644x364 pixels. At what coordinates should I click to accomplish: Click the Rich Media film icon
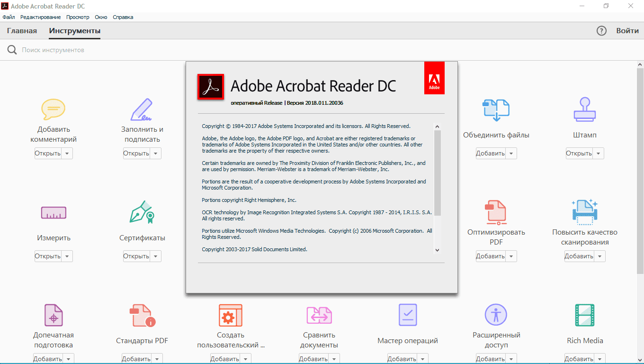coord(584,315)
